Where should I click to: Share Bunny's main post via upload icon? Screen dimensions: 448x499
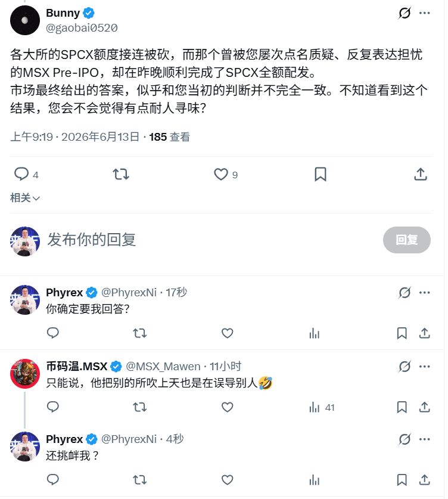pos(421,175)
